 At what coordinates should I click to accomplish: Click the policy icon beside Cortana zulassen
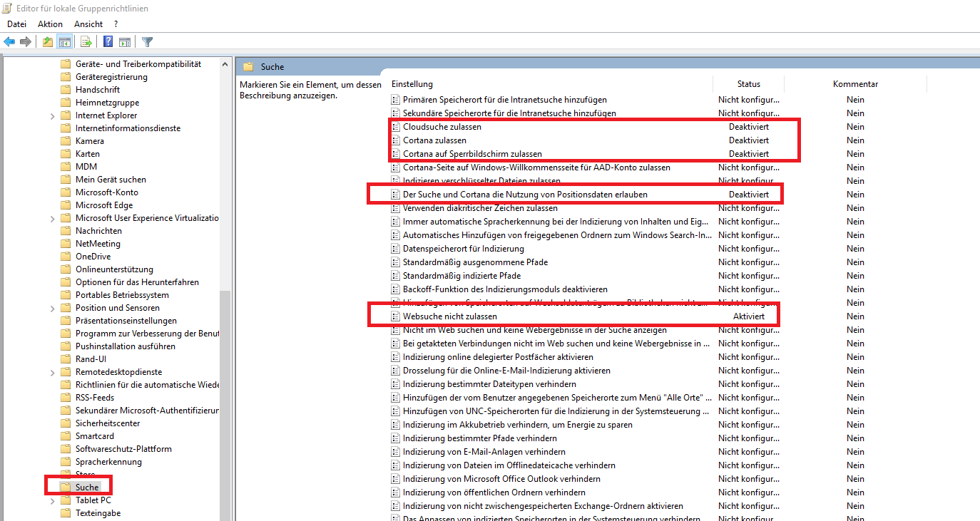point(396,140)
